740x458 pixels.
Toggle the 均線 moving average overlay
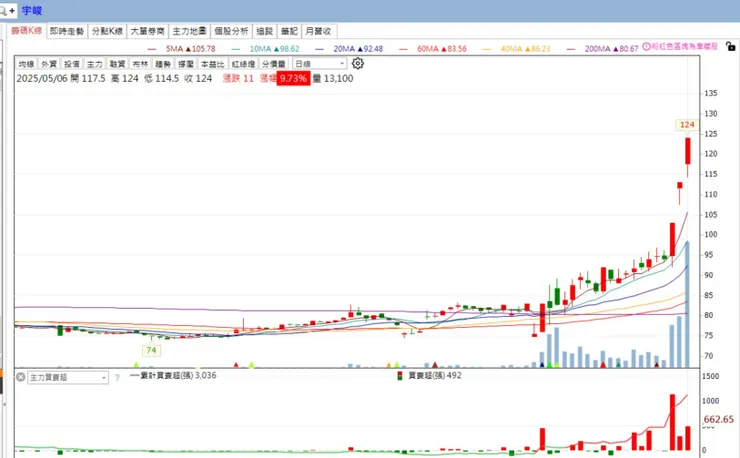[26, 64]
